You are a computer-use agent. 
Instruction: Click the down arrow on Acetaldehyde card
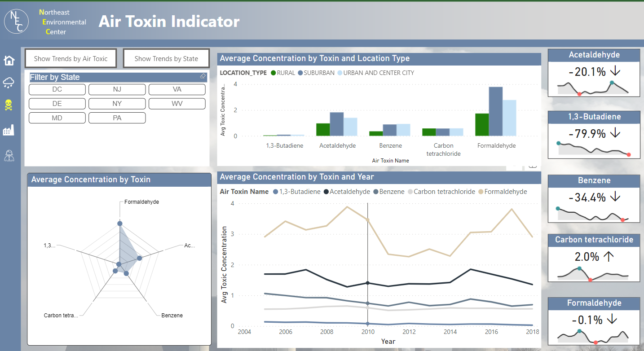pos(616,72)
